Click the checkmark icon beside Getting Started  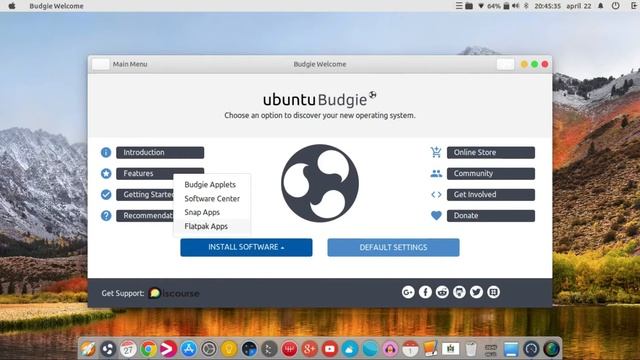pos(106,195)
